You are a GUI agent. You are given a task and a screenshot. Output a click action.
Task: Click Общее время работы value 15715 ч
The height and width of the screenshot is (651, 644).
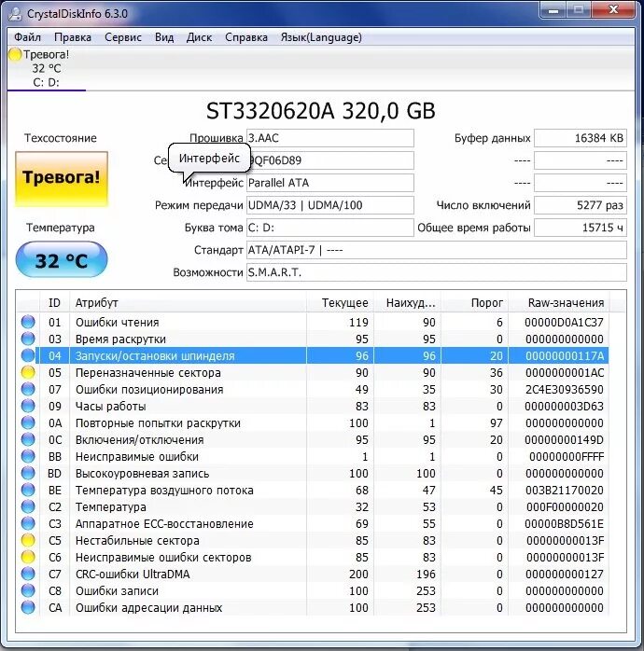(581, 228)
